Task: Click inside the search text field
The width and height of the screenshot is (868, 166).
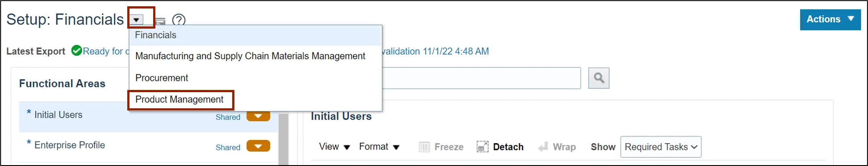Action: [x=481, y=78]
